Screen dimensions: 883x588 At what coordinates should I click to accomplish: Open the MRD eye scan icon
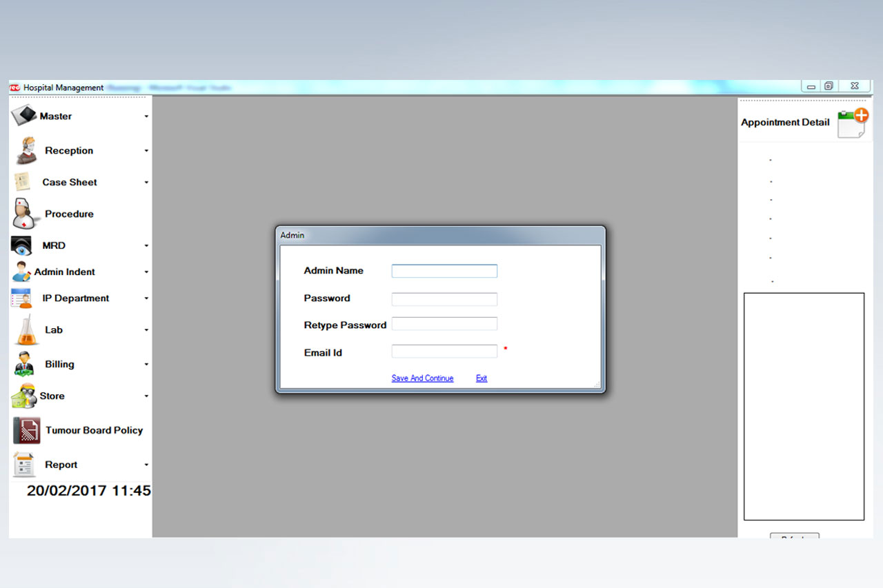click(x=22, y=245)
